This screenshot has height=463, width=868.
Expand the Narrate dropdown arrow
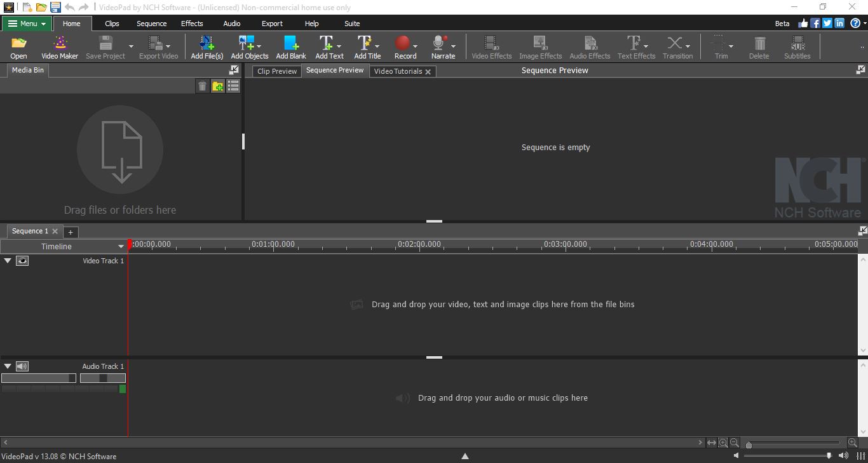(x=453, y=46)
